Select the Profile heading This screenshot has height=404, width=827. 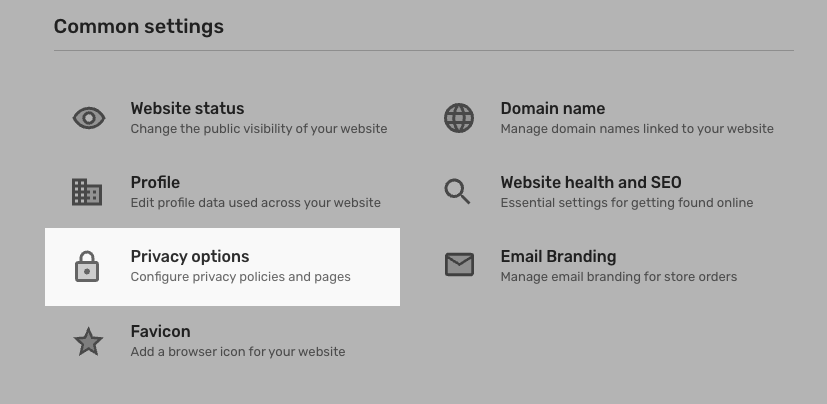point(155,182)
